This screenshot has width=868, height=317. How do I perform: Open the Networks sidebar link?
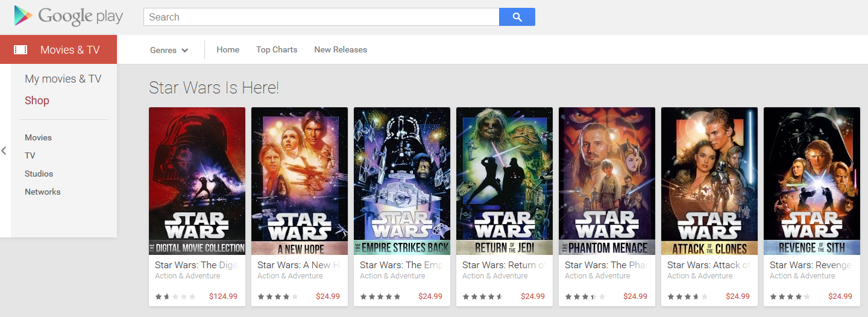click(x=42, y=192)
